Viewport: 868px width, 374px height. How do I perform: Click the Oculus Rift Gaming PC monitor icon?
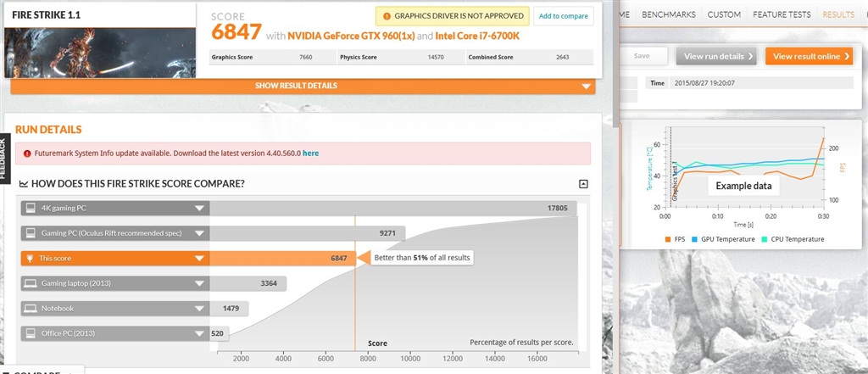point(31,233)
